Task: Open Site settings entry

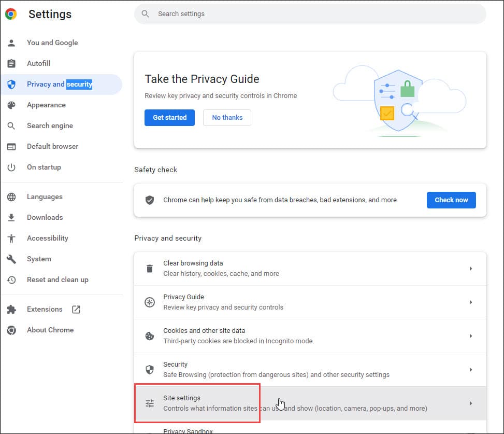Action: 310,403
